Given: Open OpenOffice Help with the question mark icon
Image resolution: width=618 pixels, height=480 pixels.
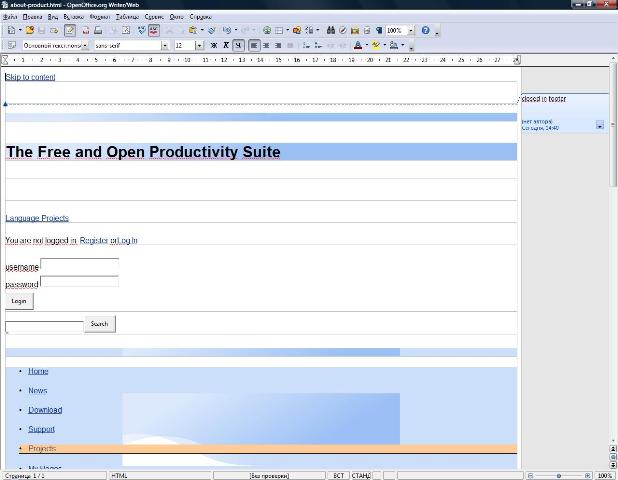Looking at the screenshot, I should [x=425, y=30].
